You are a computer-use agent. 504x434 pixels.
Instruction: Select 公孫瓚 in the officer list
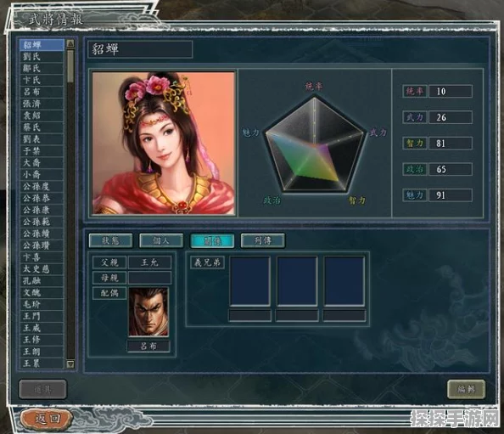[x=42, y=245]
